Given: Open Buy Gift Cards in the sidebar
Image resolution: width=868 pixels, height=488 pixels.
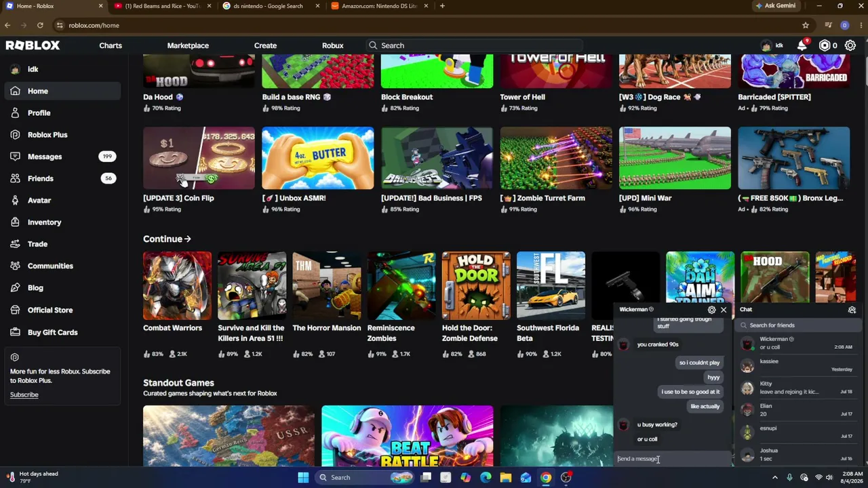Looking at the screenshot, I should pyautogui.click(x=61, y=332).
